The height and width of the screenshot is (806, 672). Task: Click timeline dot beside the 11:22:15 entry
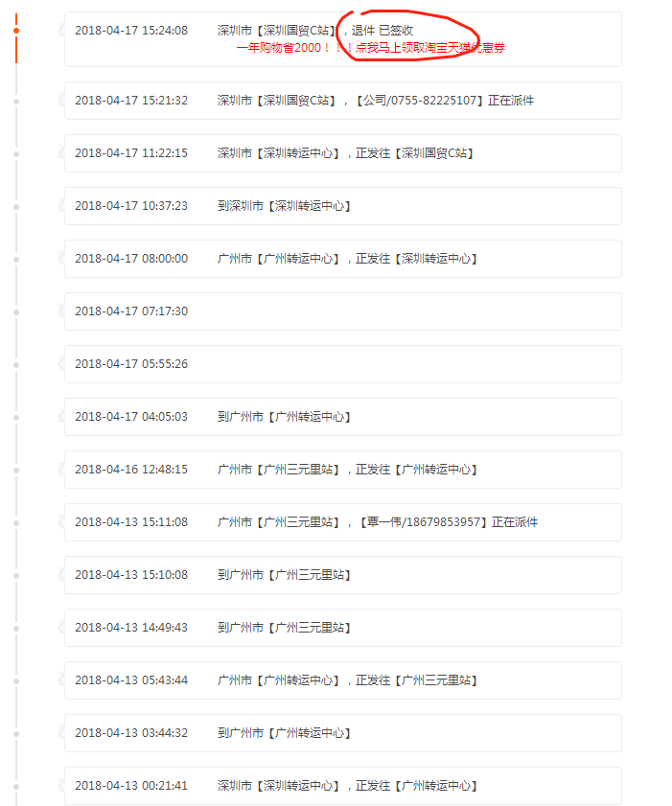tap(16, 153)
